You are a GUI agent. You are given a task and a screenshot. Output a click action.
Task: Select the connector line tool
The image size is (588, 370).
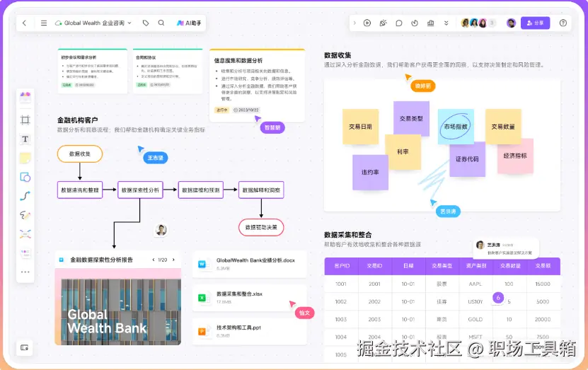25,196
